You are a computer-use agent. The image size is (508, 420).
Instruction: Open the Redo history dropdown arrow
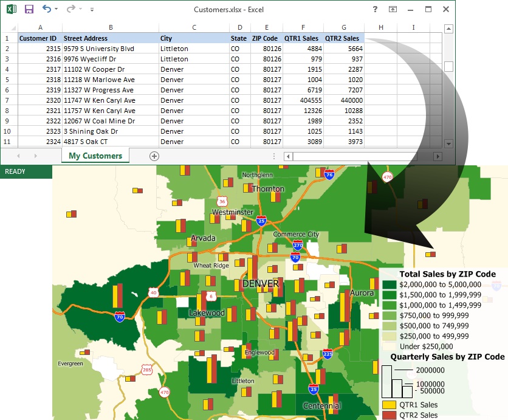[x=81, y=10]
